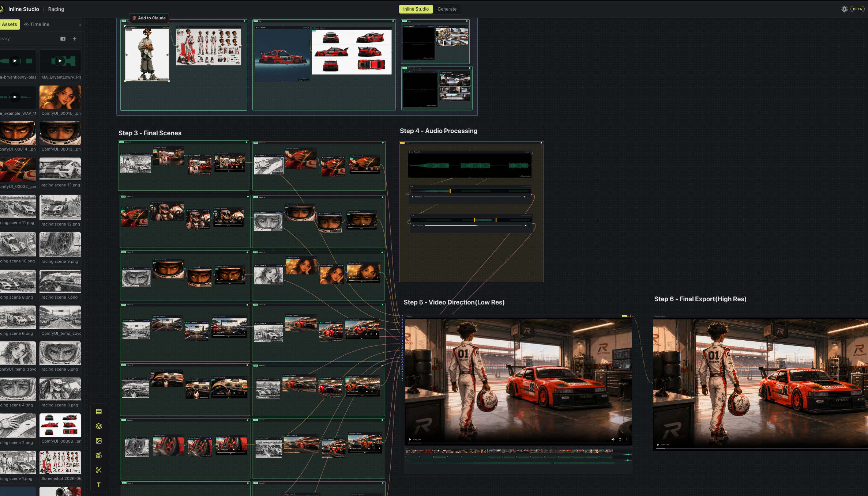Select the racing scene 5.png thumbnail
This screenshot has height=496, width=868.
click(60, 353)
